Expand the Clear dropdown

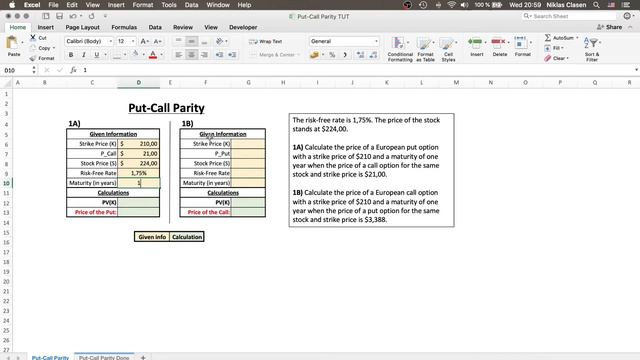tap(567, 58)
